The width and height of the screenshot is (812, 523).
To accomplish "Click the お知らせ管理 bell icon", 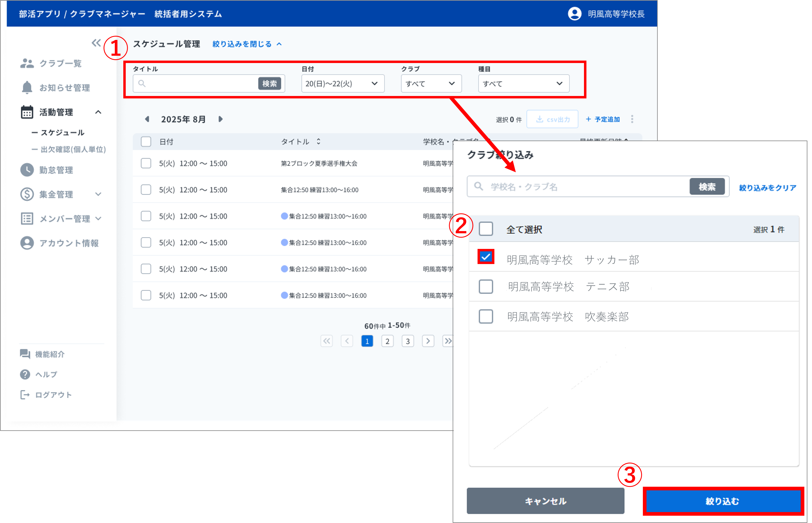I will 27,88.
